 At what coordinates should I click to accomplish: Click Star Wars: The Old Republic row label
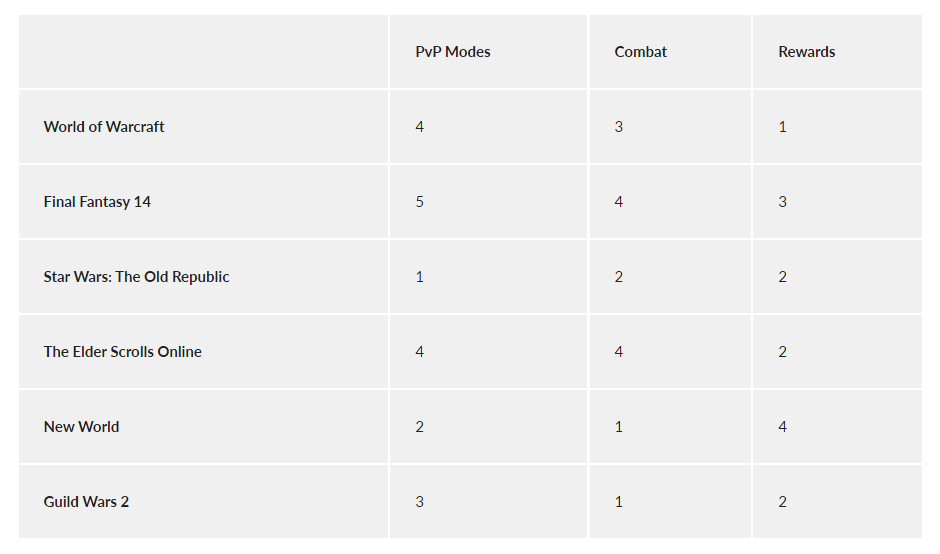tap(136, 277)
